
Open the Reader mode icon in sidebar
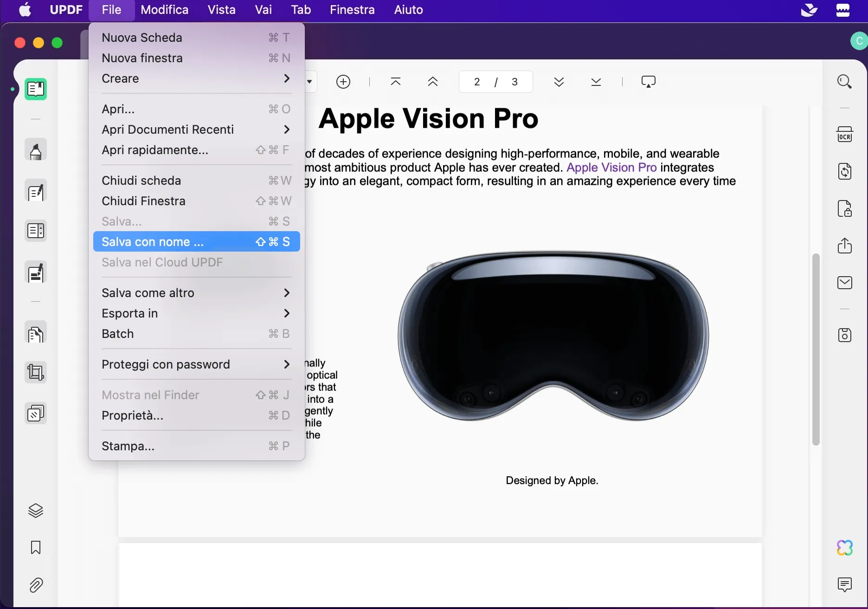pyautogui.click(x=36, y=89)
